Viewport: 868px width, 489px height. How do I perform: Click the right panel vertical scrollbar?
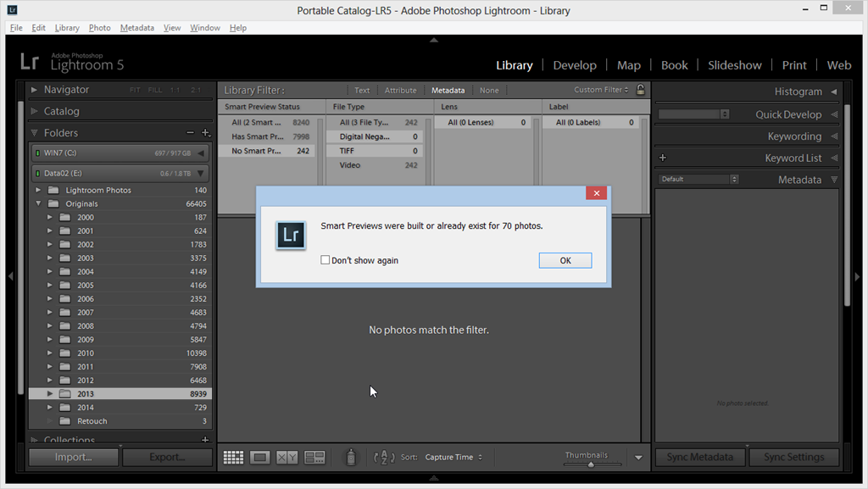(847, 203)
